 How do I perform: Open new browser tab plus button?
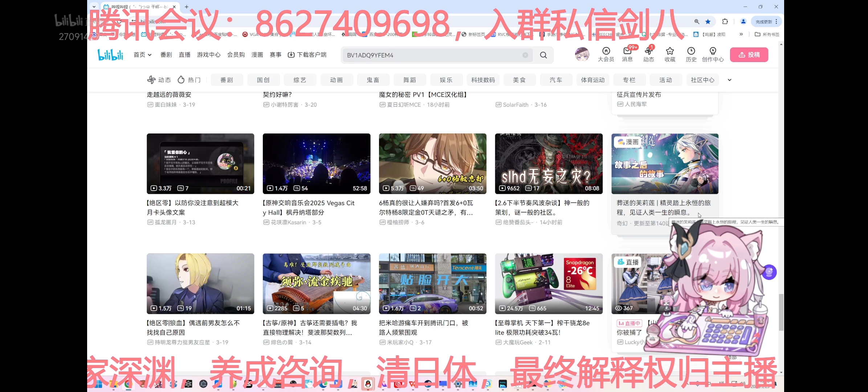tap(187, 7)
